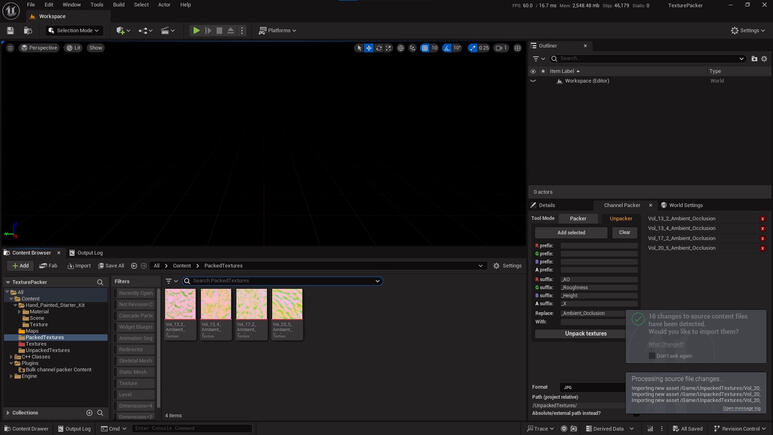773x435 pixels.
Task: Open the Selection Mode dropdown
Action: [74, 31]
